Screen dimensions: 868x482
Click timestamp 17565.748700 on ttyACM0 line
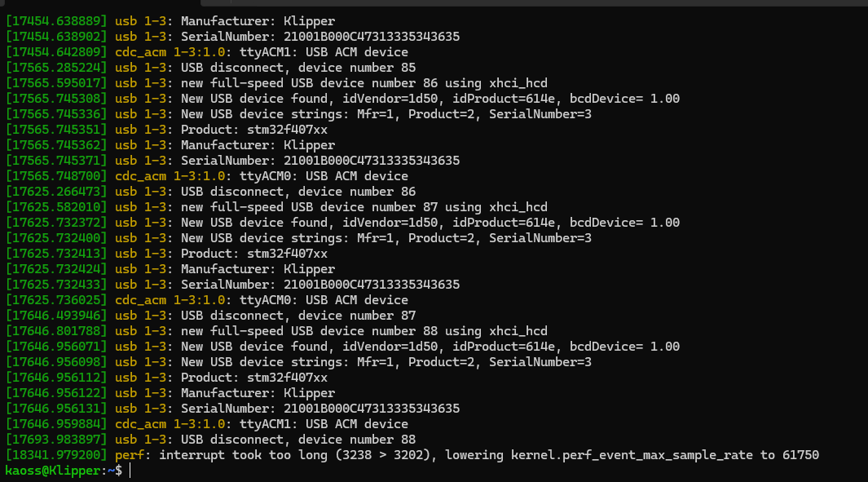tap(57, 176)
